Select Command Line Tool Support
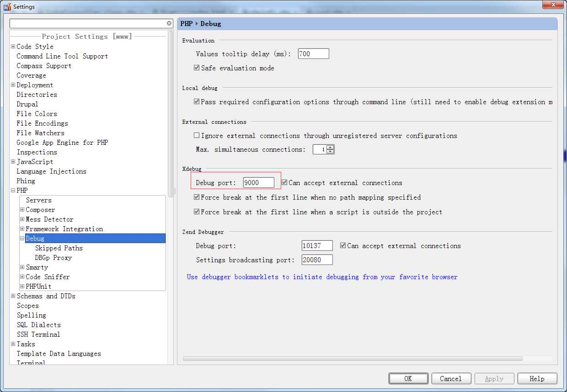Screen dimensions: 567x392 (x=62, y=56)
